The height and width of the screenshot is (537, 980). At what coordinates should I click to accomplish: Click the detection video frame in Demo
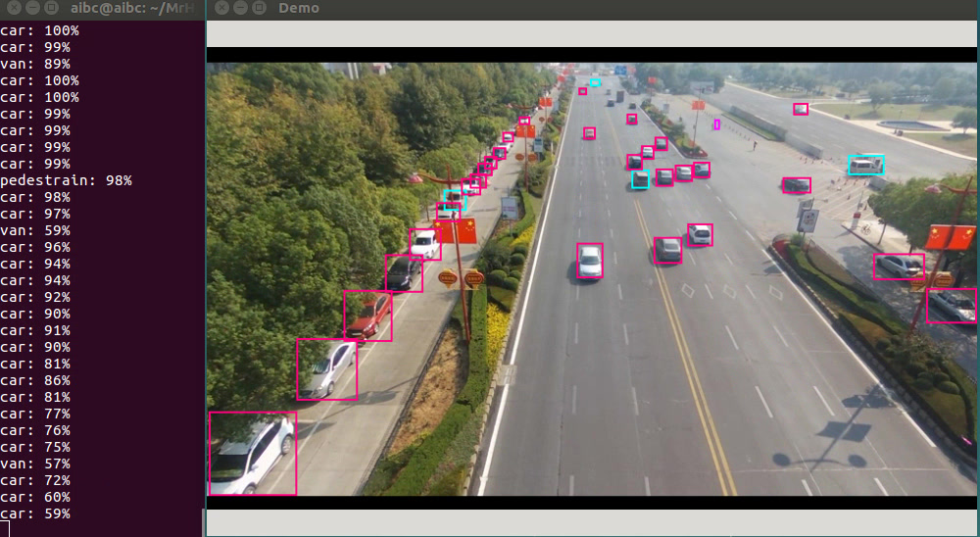[592, 279]
